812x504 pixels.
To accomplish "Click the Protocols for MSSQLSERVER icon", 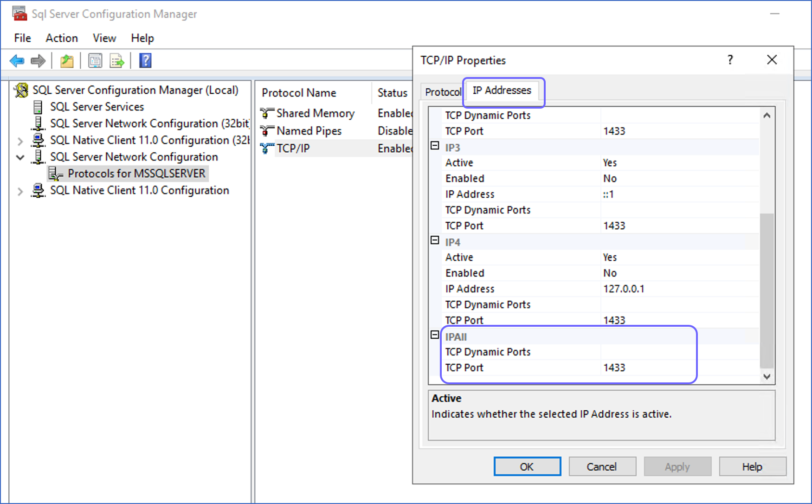I will [x=56, y=174].
